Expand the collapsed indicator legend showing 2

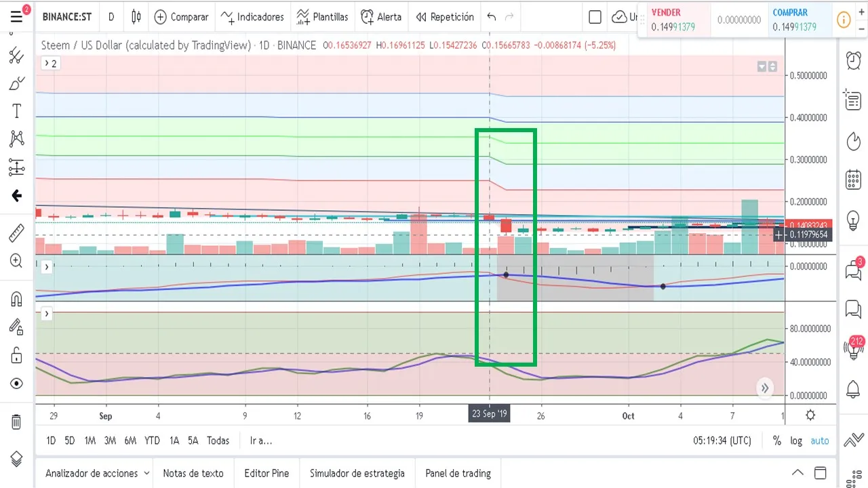(x=51, y=63)
